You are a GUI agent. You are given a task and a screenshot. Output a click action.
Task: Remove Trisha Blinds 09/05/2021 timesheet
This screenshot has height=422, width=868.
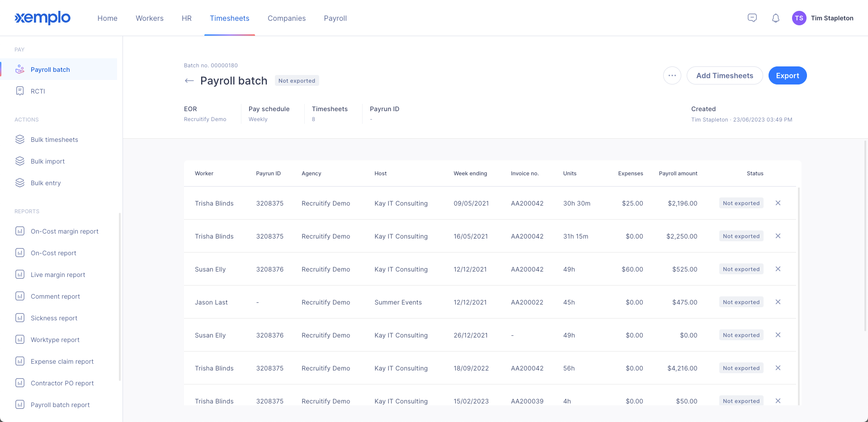[778, 203]
